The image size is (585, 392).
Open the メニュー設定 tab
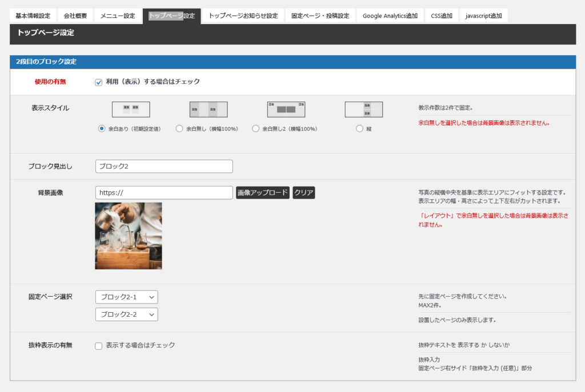(x=118, y=16)
